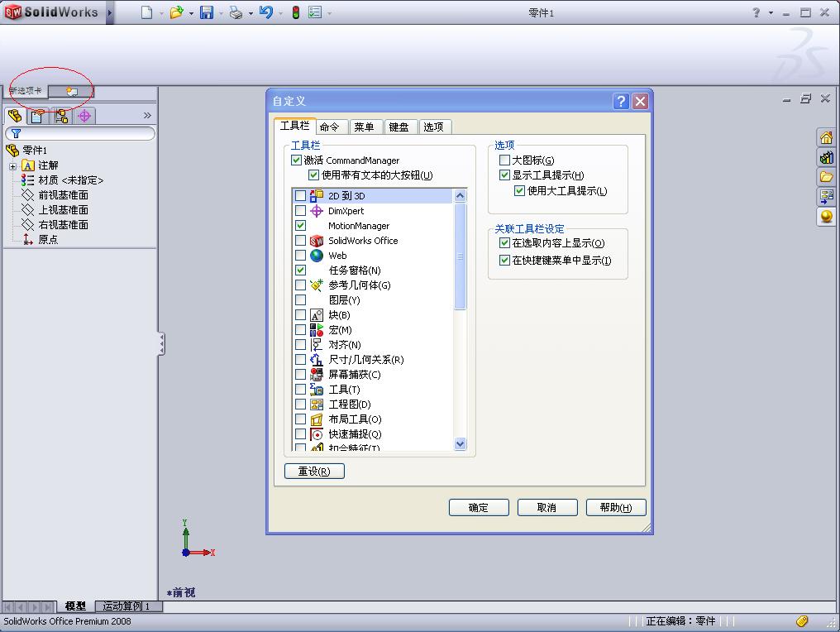Viewport: 840px width, 632px height.
Task: Click the 屏幕捕获 toolbar icon
Action: click(317, 374)
